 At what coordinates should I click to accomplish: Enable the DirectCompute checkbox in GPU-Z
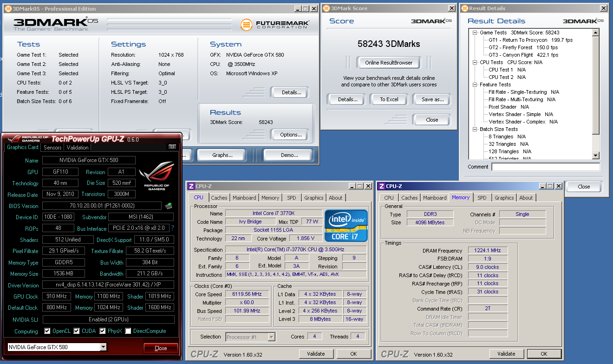(128, 331)
